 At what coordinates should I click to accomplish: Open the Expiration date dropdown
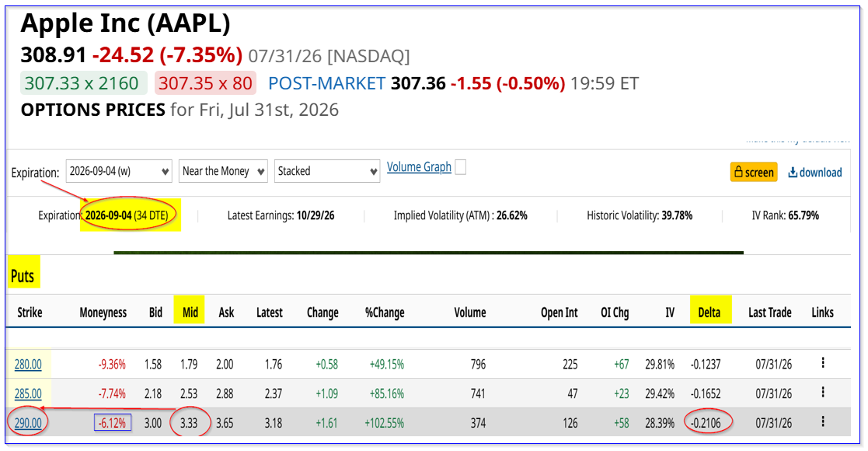118,171
